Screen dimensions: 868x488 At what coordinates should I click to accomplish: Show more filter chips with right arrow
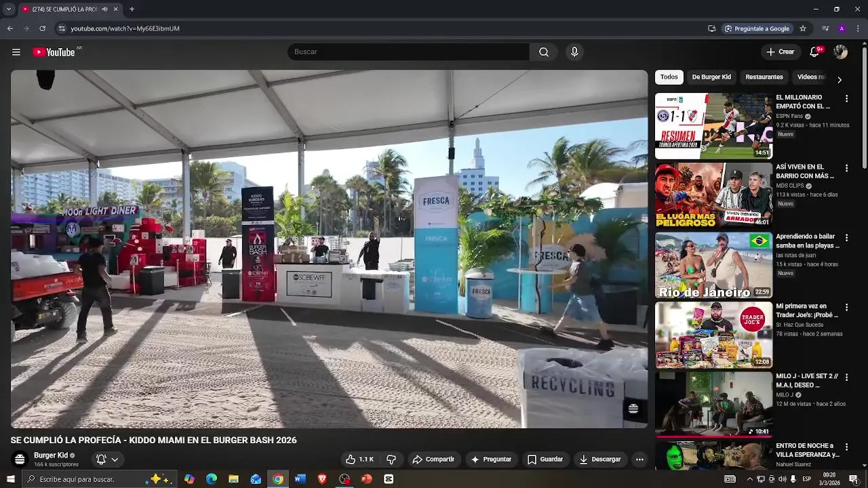[840, 79]
